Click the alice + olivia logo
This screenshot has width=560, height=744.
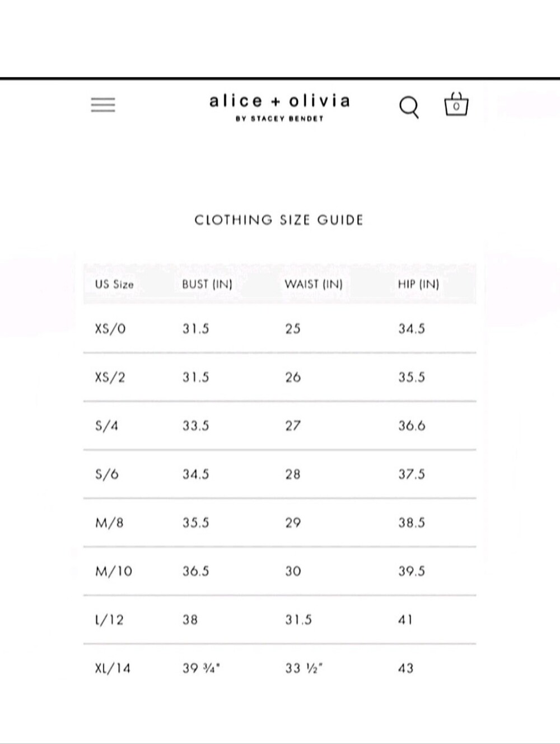pyautogui.click(x=279, y=101)
